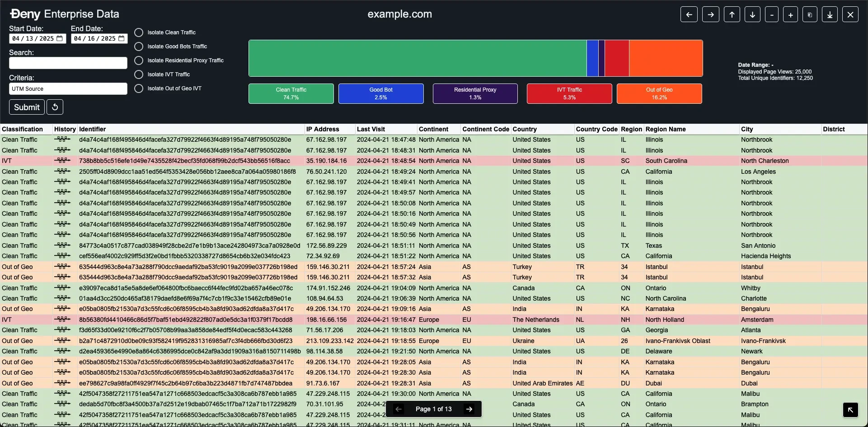This screenshot has width=868, height=427.
Task: Select Isolate IVT Traffic radio button
Action: pyautogui.click(x=139, y=74)
